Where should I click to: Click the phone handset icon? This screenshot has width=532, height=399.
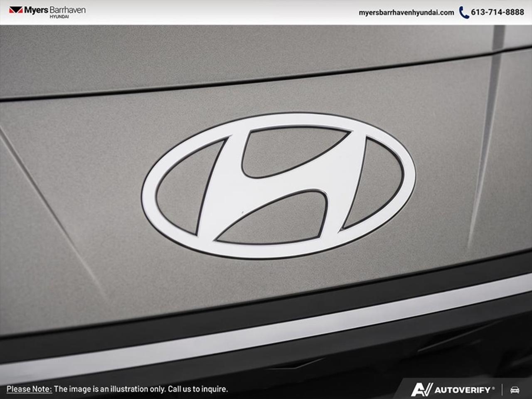pyautogui.click(x=464, y=12)
